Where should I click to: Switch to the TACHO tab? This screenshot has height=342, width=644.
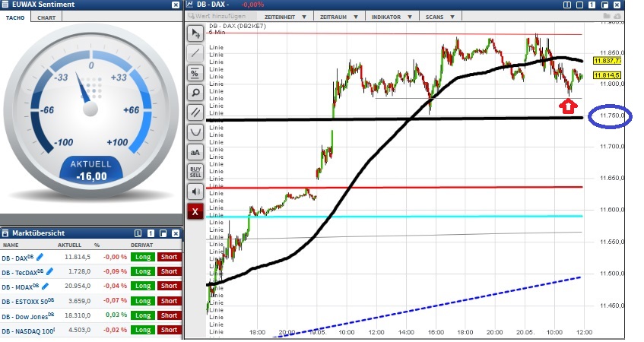point(15,17)
